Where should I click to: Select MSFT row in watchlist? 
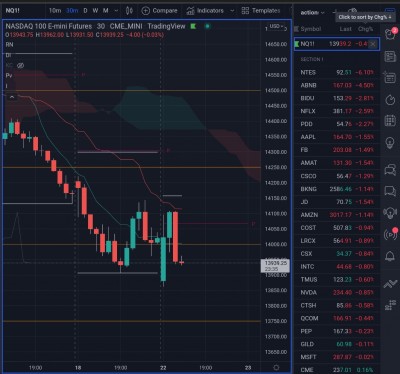337,357
